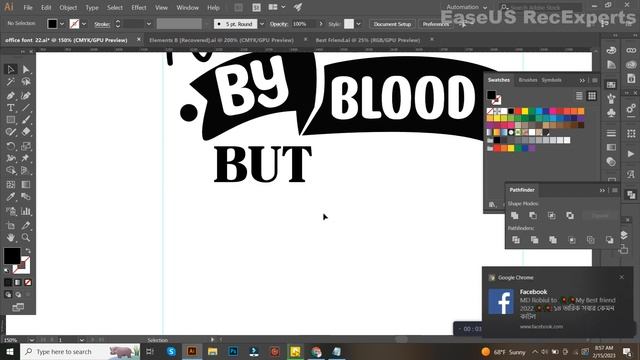The height and width of the screenshot is (360, 640).
Task: Click Merge pathfinder icon
Action: point(553,240)
